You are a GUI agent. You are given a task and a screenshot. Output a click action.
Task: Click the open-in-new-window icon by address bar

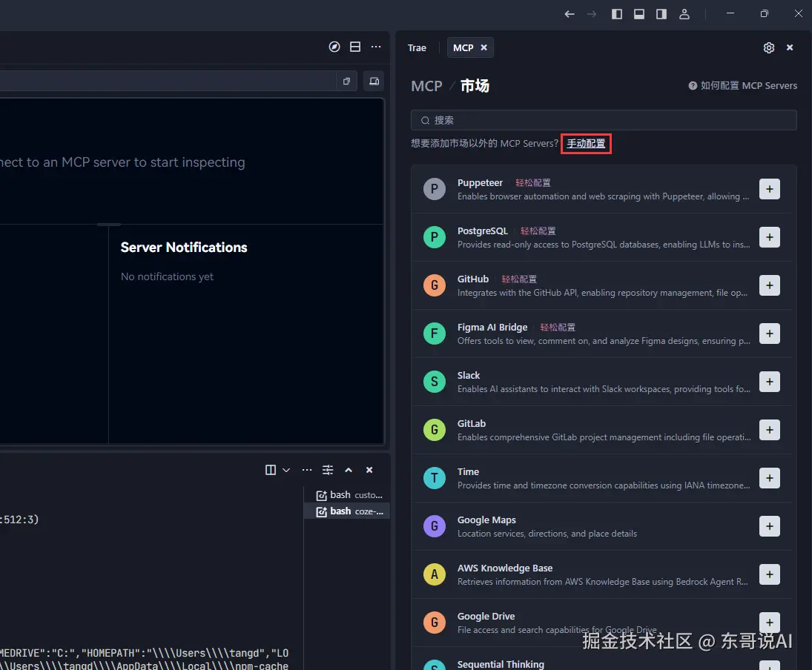346,82
